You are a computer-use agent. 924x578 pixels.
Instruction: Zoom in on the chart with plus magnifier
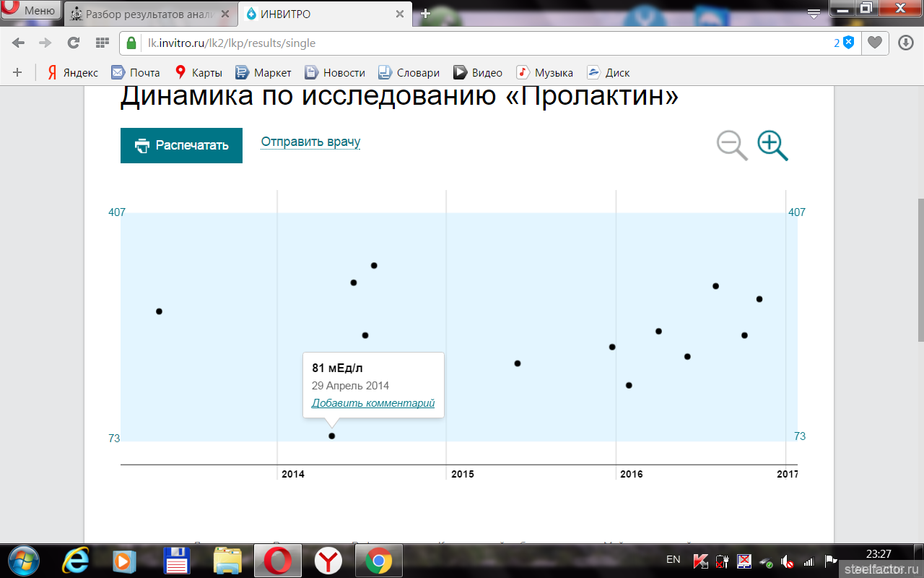click(772, 145)
